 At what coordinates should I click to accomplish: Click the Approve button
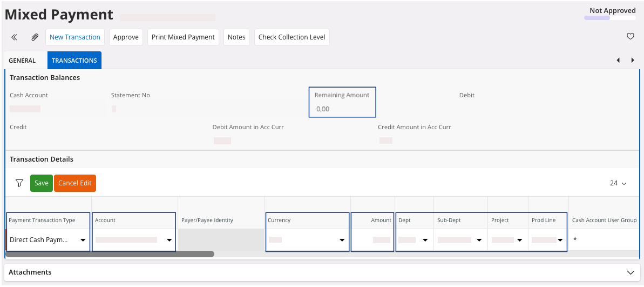coord(126,37)
